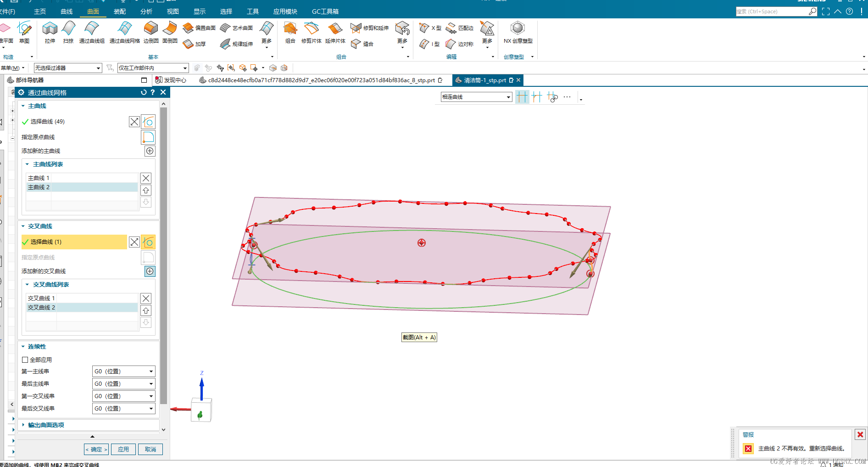Click the 加厚 thicken tool
Screen dimensions: 868x467
[194, 44]
